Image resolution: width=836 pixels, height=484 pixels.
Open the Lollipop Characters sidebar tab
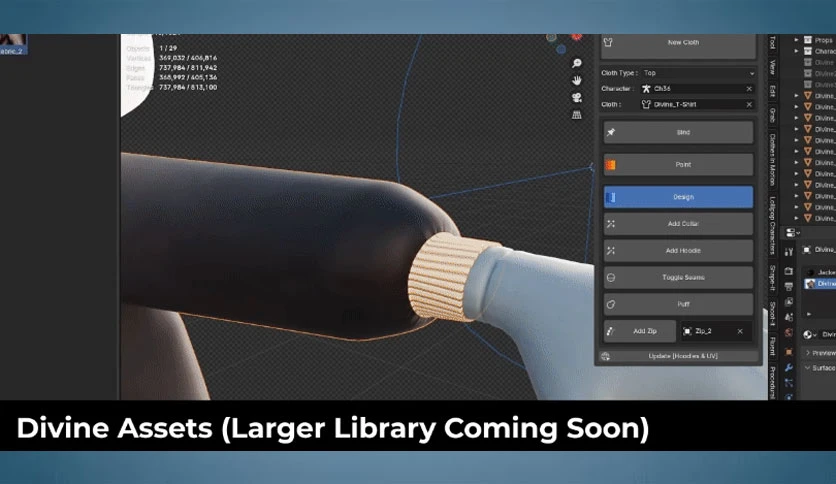tap(772, 225)
